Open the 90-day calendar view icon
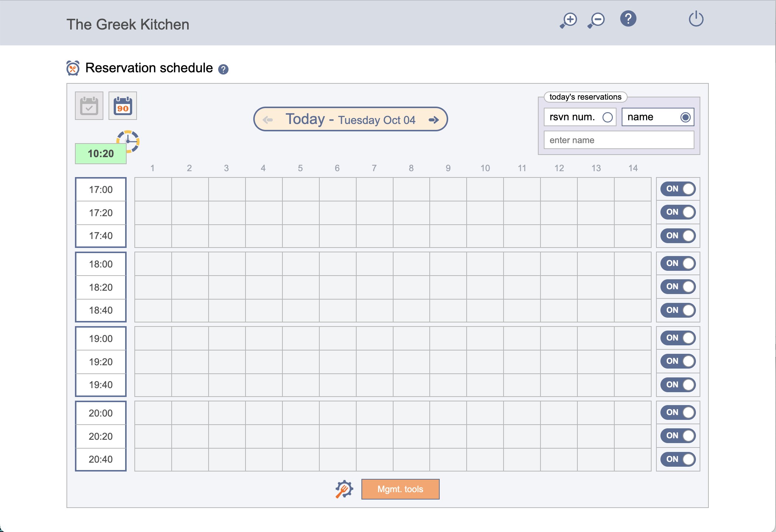 tap(123, 106)
